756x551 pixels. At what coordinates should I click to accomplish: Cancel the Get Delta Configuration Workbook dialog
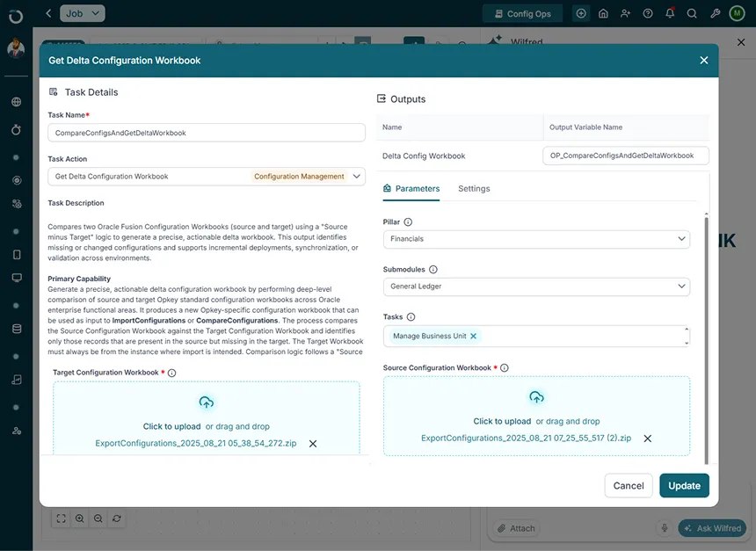click(x=628, y=485)
